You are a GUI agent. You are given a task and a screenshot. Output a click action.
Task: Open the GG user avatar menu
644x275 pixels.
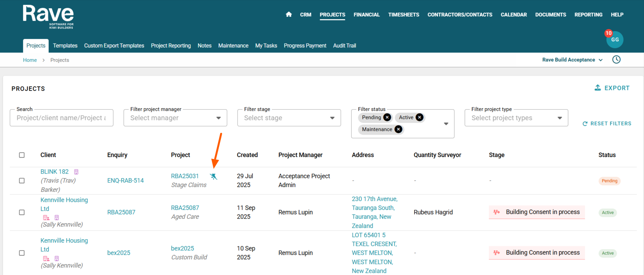(x=615, y=40)
